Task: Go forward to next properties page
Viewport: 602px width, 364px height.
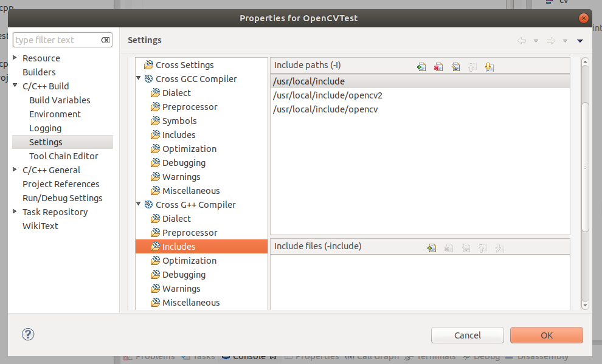Action: coord(550,41)
